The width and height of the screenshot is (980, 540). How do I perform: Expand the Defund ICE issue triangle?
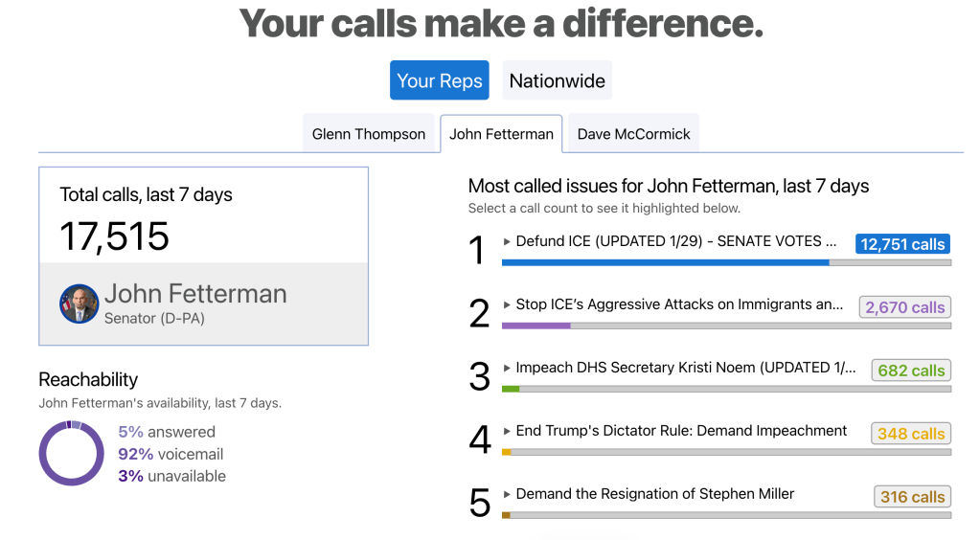(508, 241)
